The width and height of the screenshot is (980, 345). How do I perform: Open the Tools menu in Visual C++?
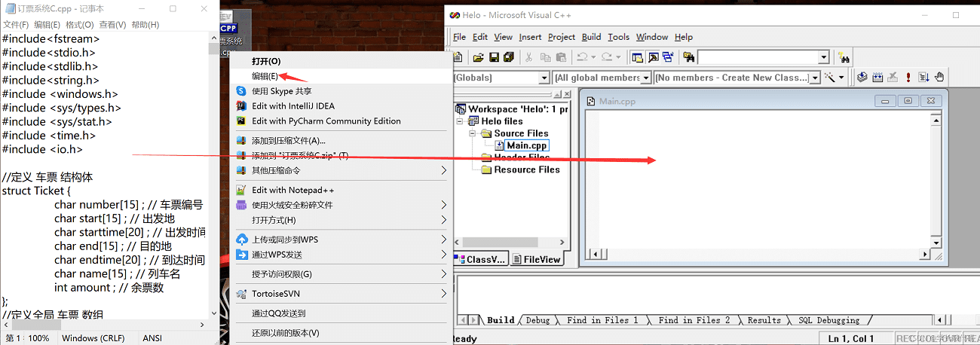[619, 37]
